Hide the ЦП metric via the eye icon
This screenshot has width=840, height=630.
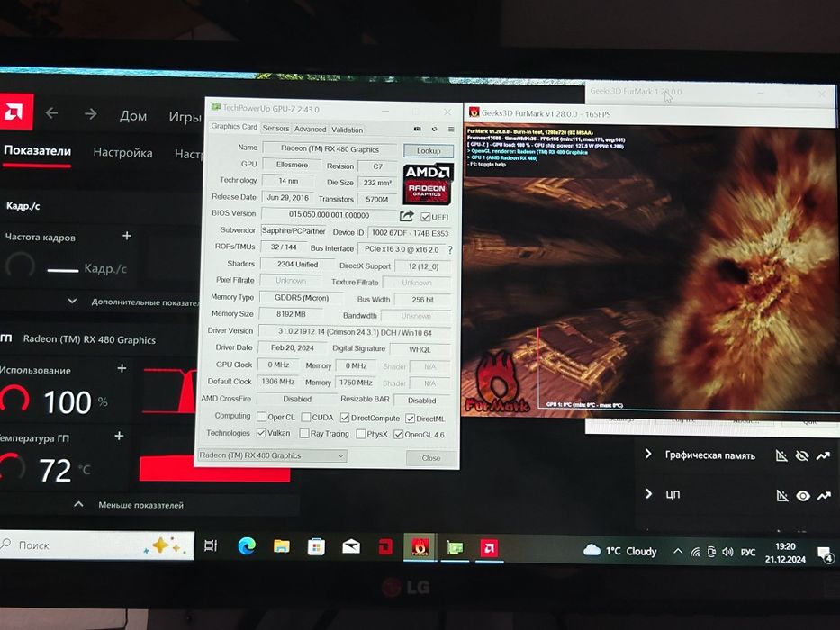coord(802,496)
